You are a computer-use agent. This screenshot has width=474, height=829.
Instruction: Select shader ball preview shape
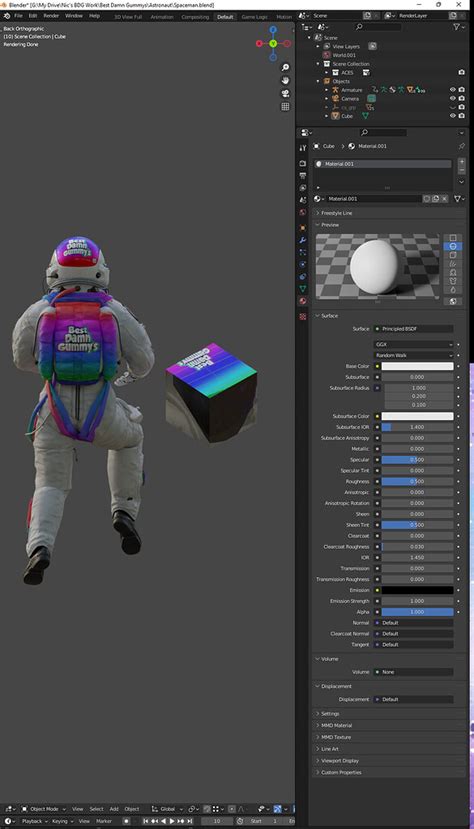click(453, 272)
